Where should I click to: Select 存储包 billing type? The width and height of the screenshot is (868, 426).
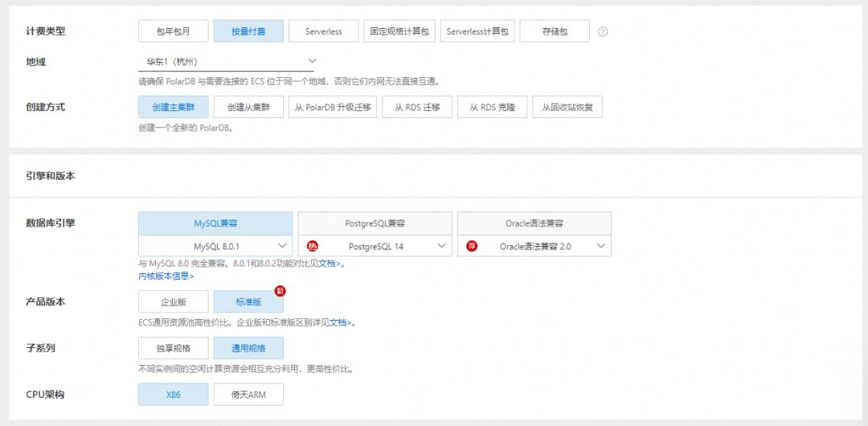click(555, 31)
